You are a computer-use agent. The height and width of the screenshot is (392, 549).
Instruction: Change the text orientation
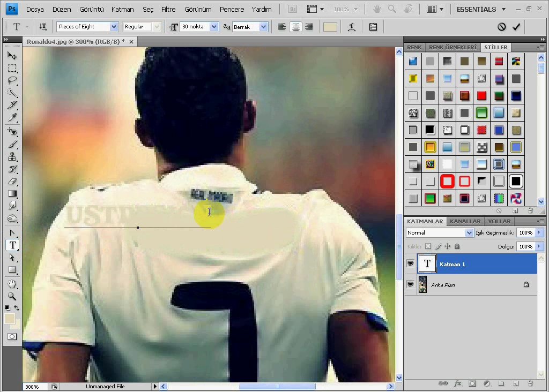click(x=43, y=27)
